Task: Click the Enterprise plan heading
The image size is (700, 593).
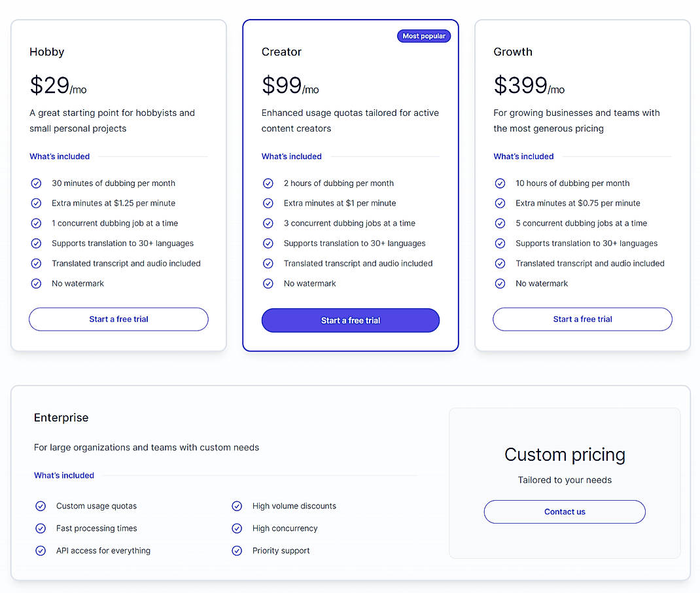Action: 61,418
